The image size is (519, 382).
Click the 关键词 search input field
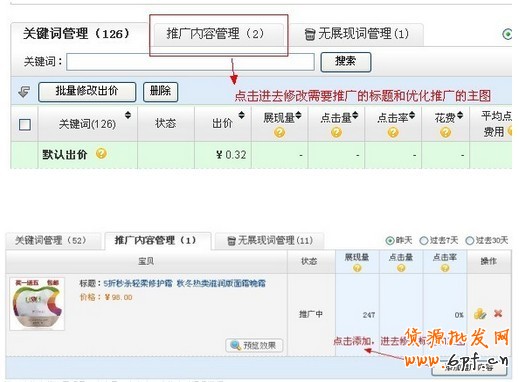pos(190,62)
